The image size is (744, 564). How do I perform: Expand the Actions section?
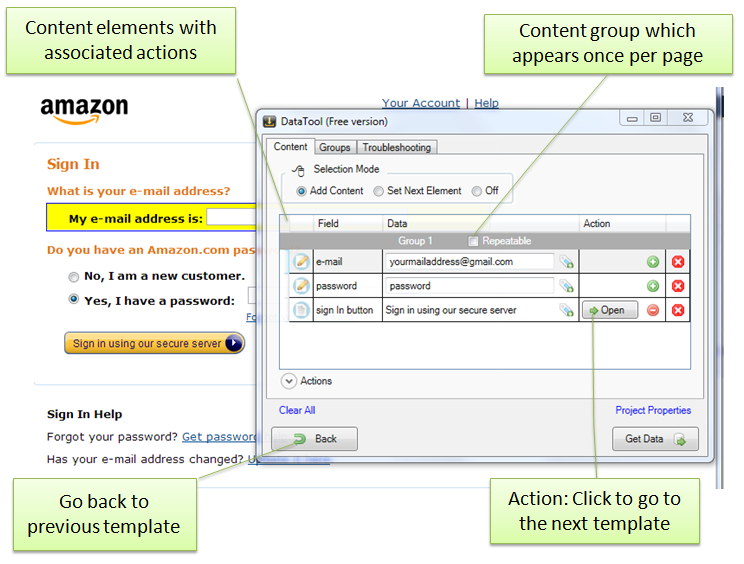pos(289,381)
